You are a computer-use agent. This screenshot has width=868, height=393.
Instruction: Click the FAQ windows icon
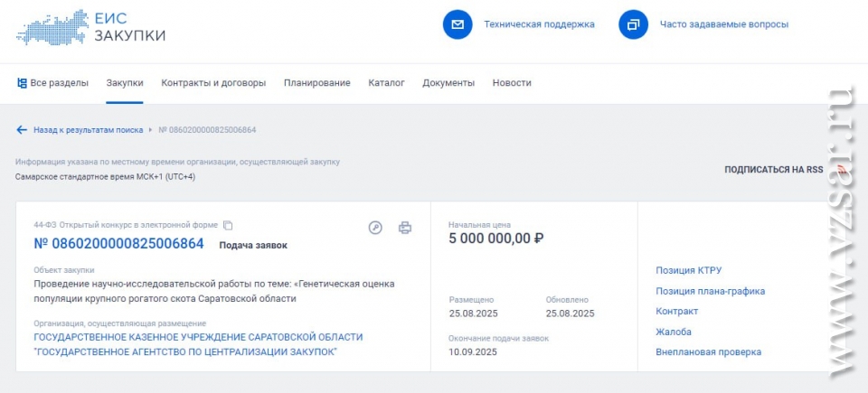click(x=633, y=24)
